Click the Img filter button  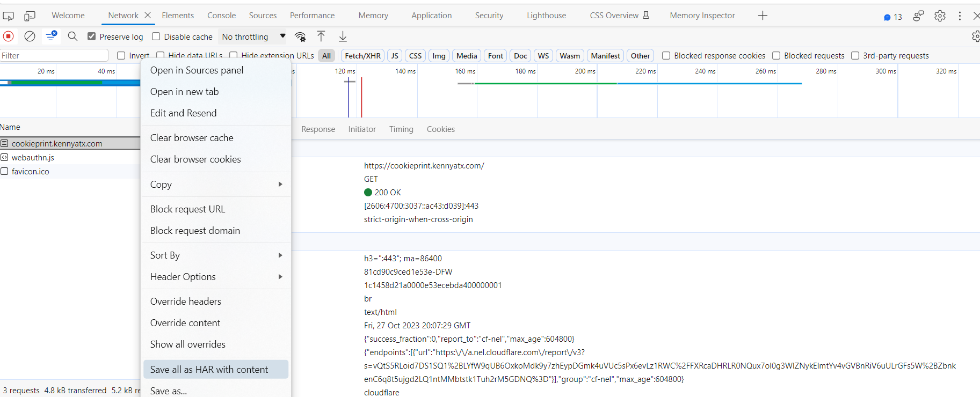click(x=439, y=56)
